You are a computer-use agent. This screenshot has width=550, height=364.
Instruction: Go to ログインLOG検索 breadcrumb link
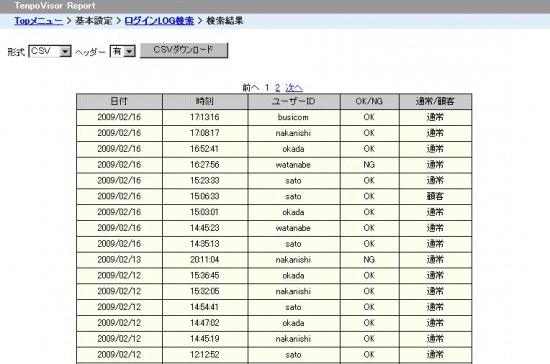point(159,21)
